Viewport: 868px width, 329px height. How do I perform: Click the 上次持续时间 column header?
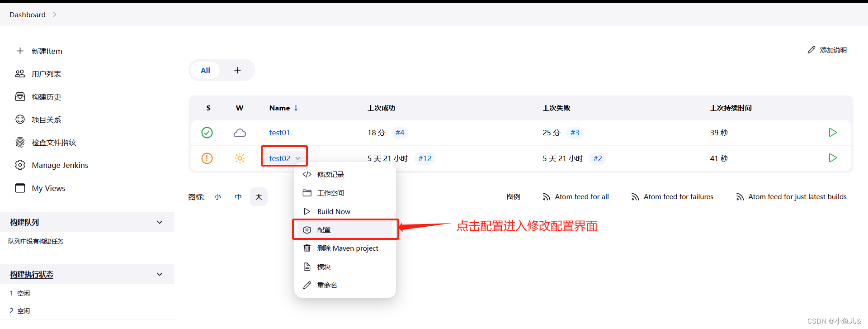(731, 108)
